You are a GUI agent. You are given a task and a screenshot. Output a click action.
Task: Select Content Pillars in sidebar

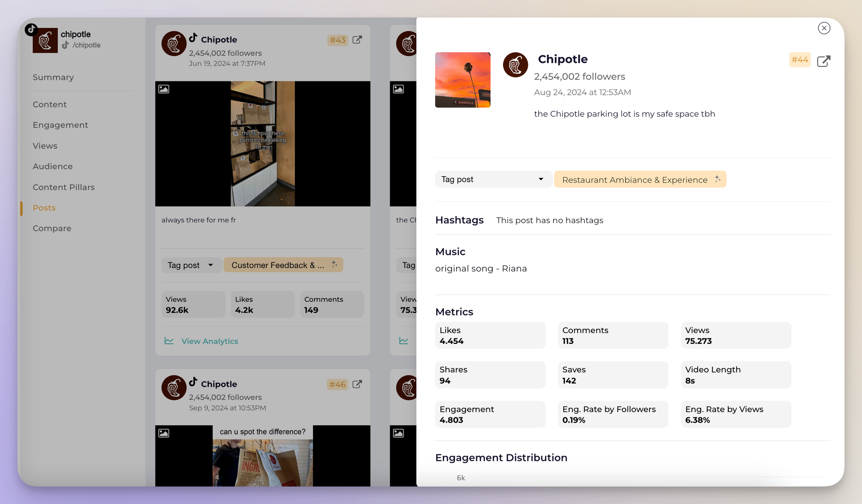point(64,187)
